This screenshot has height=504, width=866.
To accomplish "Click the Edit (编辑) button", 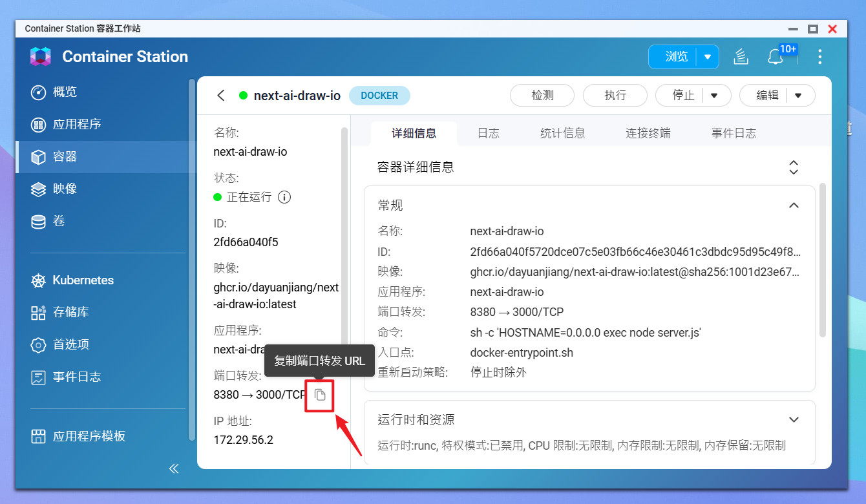I will (764, 96).
